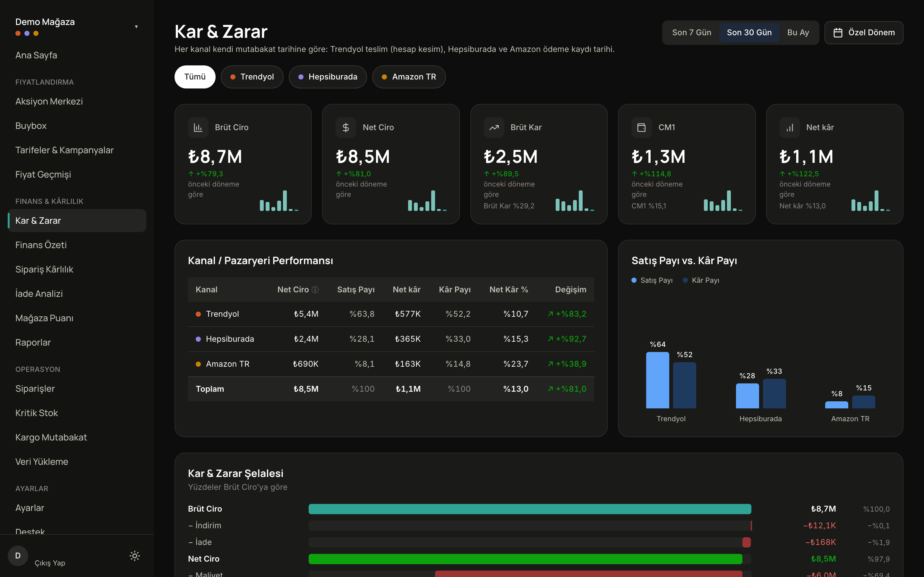This screenshot has height=577, width=924.
Task: Log out with Çıkış Yap
Action: coord(50,563)
